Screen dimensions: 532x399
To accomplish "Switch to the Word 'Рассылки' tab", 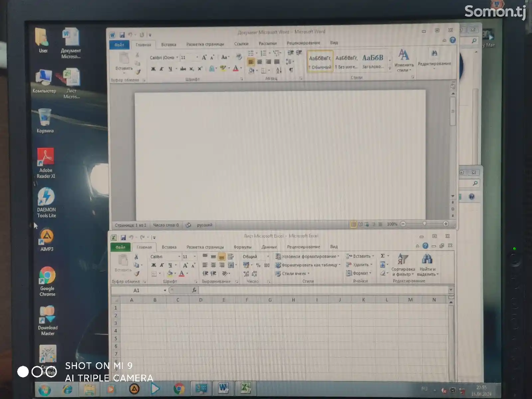I will tap(268, 43).
